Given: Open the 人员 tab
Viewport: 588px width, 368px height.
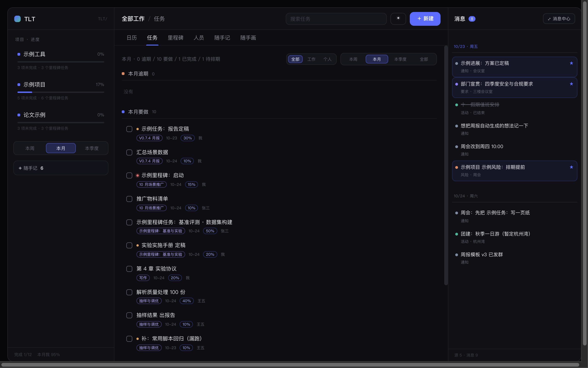Looking at the screenshot, I should (x=199, y=38).
